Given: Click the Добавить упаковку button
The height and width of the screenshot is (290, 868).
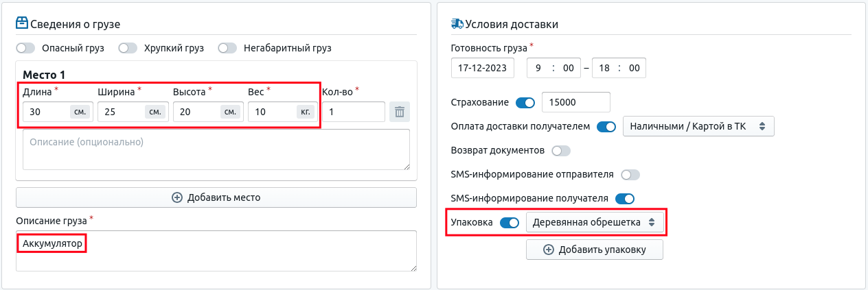Looking at the screenshot, I should tap(595, 250).
